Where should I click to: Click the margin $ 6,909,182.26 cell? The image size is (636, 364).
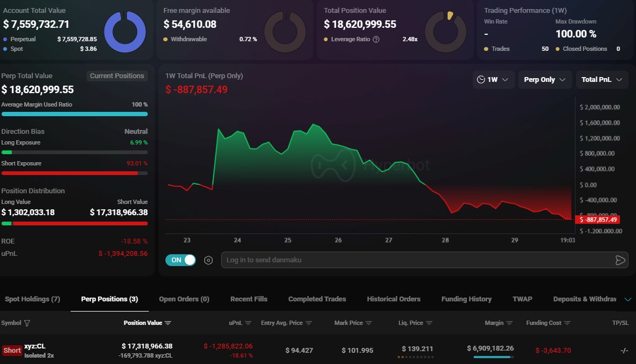point(490,348)
